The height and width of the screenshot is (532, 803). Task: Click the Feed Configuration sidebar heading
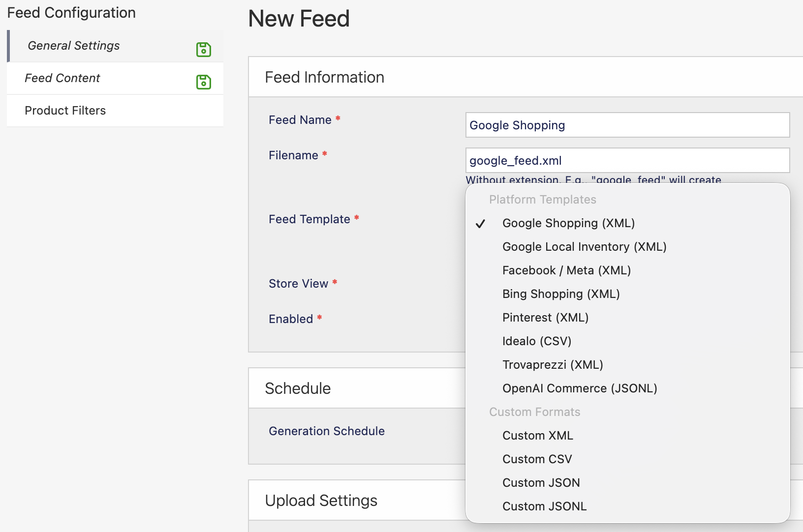[x=71, y=13]
